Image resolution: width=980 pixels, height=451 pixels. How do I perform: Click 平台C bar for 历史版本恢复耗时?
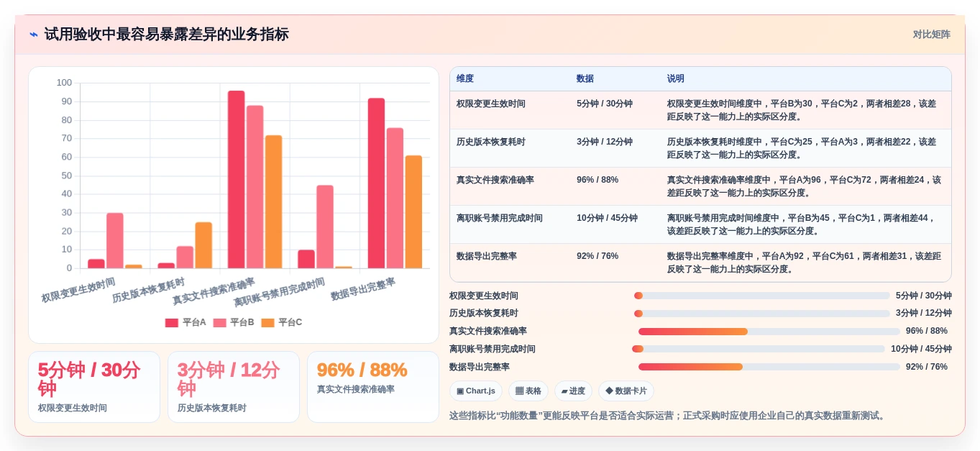(x=203, y=245)
